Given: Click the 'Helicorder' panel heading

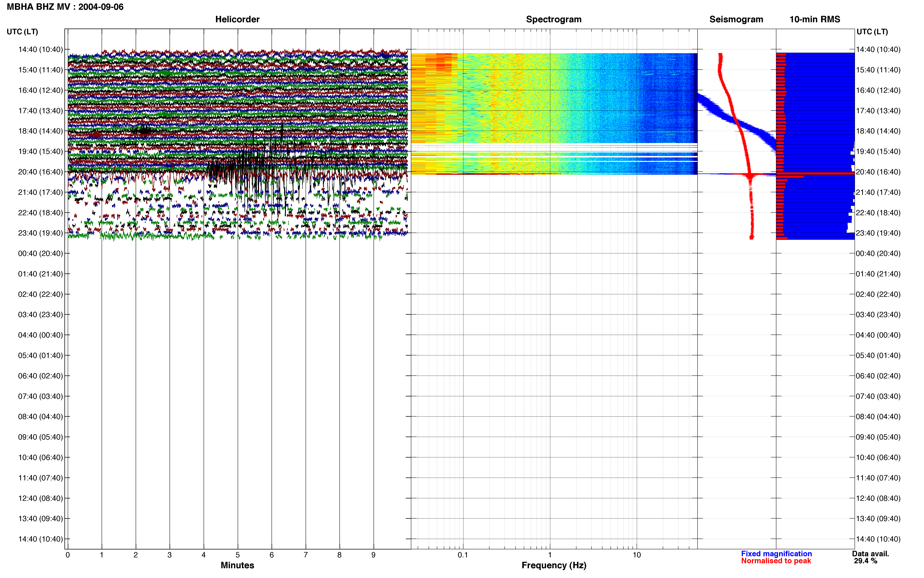Looking at the screenshot, I should [237, 19].
